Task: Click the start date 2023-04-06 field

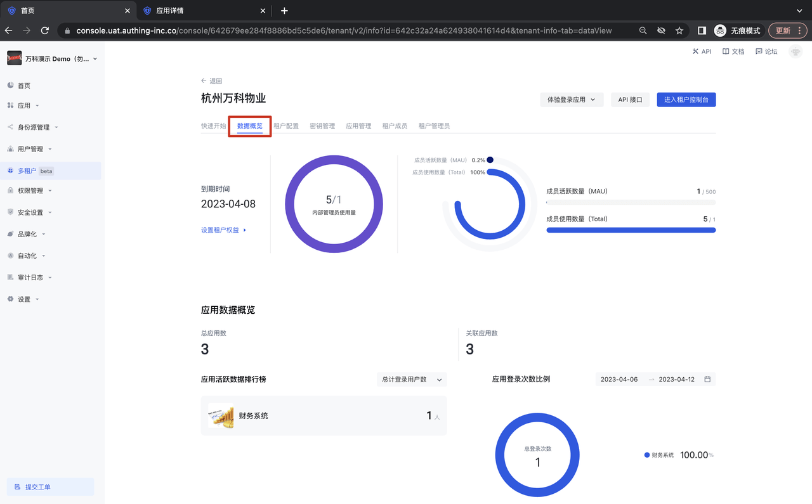Action: 619,379
